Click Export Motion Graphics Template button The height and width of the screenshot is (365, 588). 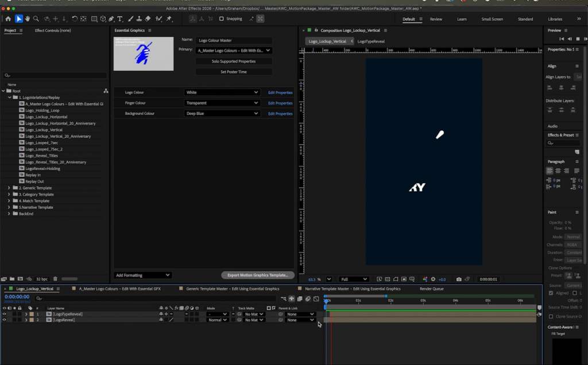(258, 275)
